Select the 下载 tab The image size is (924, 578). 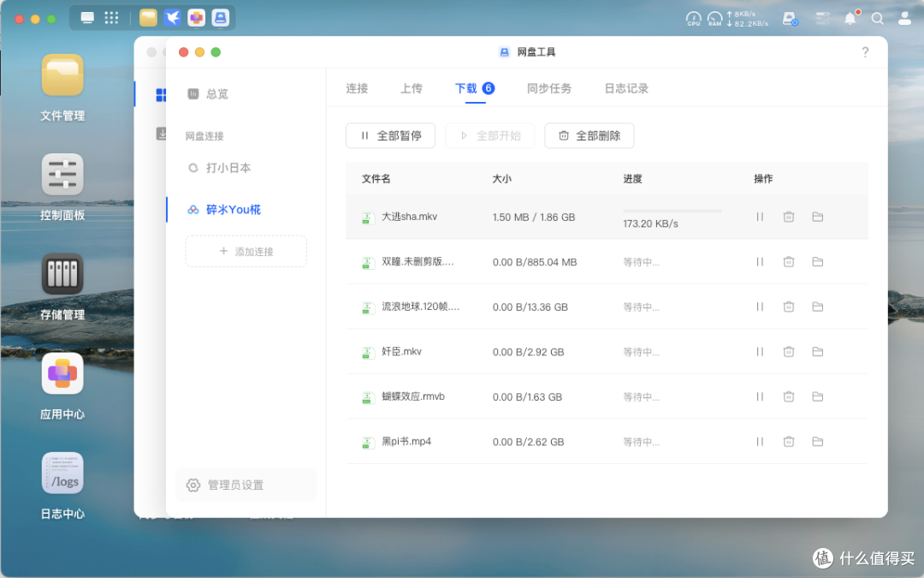pyautogui.click(x=475, y=88)
